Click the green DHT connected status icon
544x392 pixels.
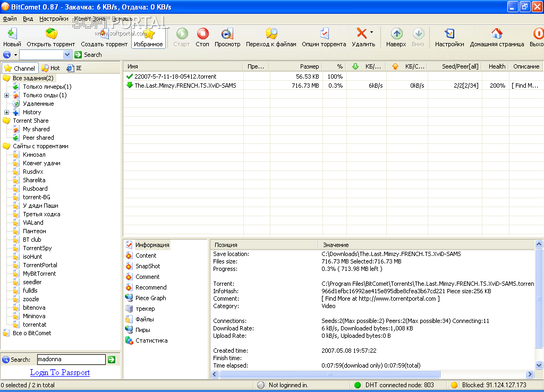tap(358, 385)
